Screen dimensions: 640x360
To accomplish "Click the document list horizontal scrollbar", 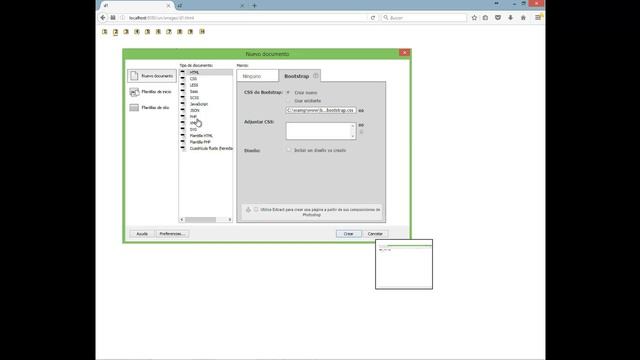I will tap(206, 220).
